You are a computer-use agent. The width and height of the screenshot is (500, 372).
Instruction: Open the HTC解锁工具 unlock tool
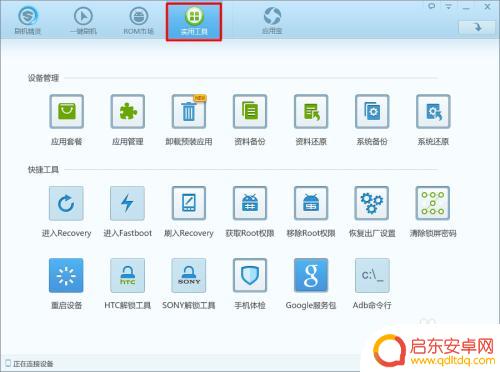tap(127, 275)
